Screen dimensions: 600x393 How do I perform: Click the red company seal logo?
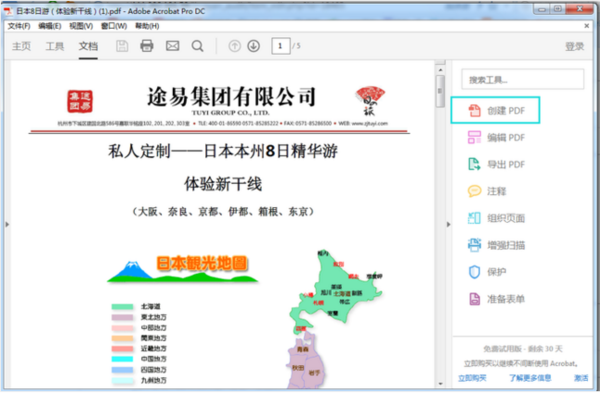[x=80, y=101]
